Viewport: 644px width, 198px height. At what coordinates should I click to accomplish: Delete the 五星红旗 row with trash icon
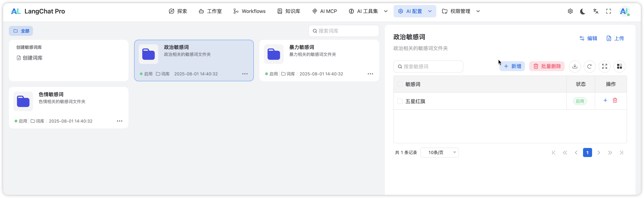(615, 100)
